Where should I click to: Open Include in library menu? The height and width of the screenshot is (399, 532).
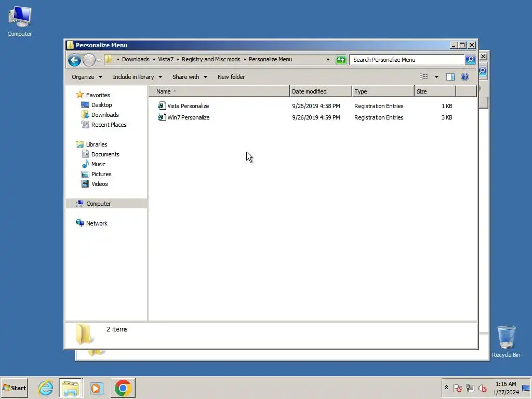pos(137,77)
